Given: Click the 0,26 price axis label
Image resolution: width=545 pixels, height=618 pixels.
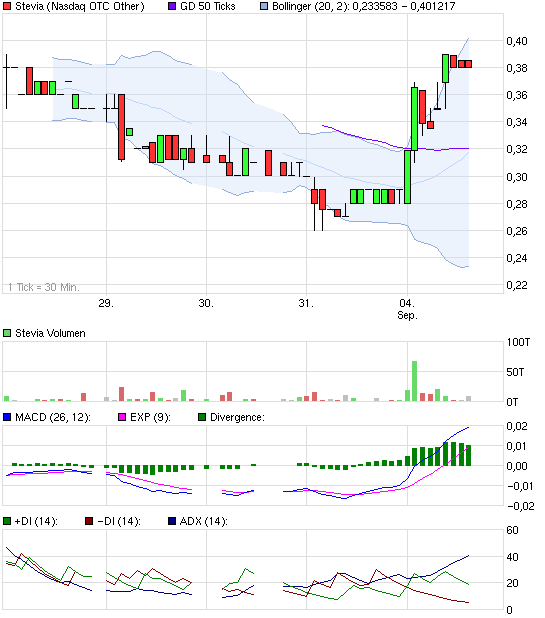Looking at the screenshot, I should (x=517, y=231).
